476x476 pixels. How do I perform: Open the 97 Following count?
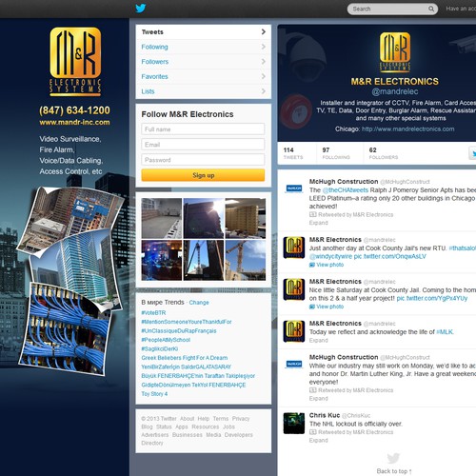click(x=336, y=153)
